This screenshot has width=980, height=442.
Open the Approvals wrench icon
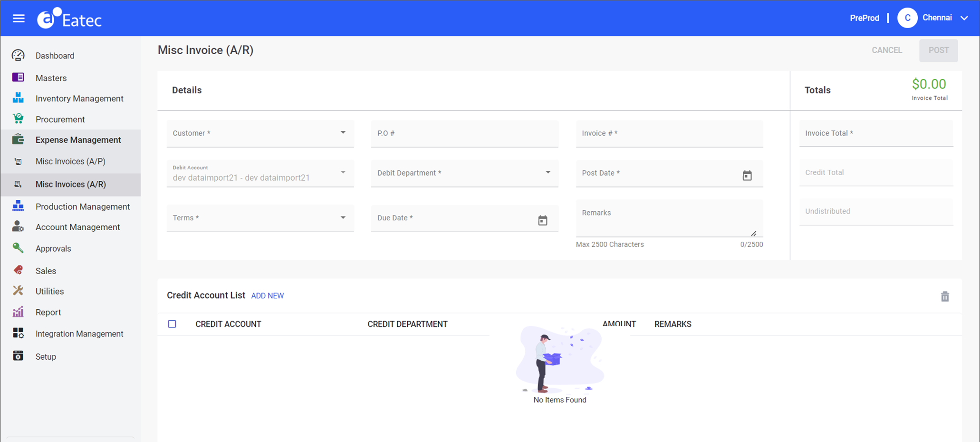18,248
